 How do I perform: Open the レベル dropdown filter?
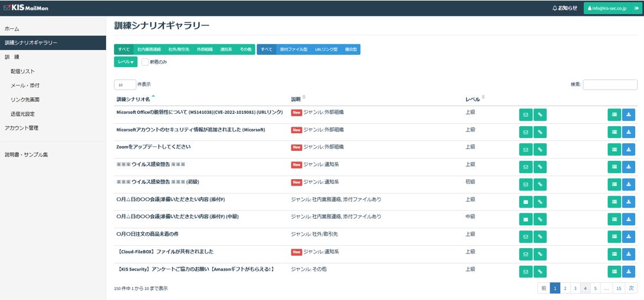[125, 62]
